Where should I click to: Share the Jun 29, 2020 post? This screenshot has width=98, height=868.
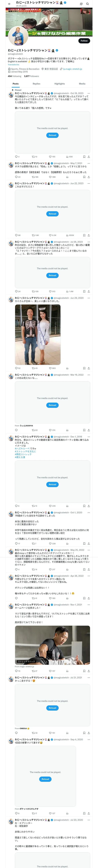pos(89,368)
